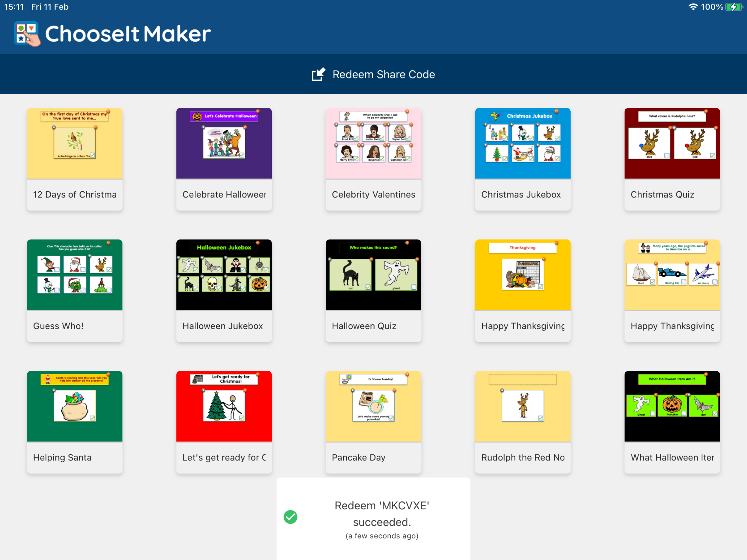Select the 'Christmas Quiz' title label

pyautogui.click(x=662, y=194)
